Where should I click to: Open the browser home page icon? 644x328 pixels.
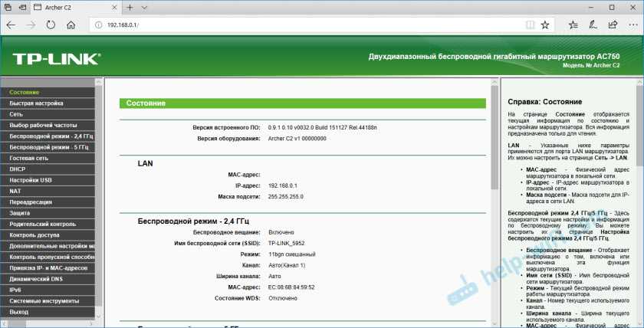coord(71,25)
